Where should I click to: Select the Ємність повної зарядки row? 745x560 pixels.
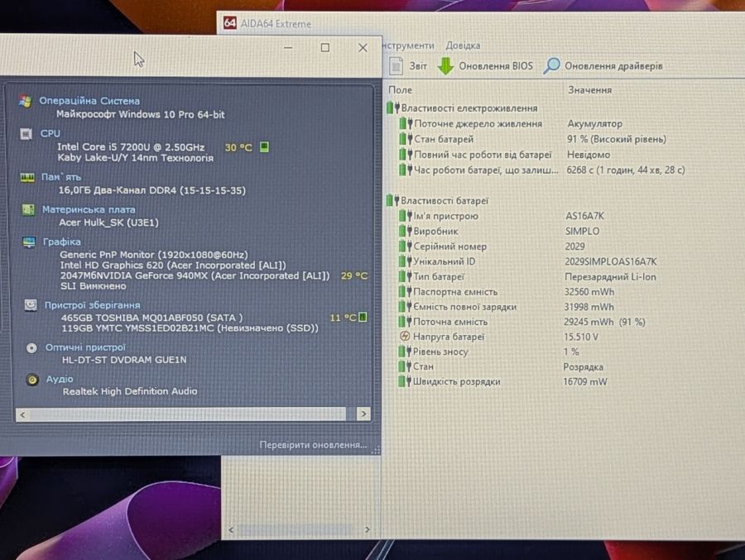[507, 307]
